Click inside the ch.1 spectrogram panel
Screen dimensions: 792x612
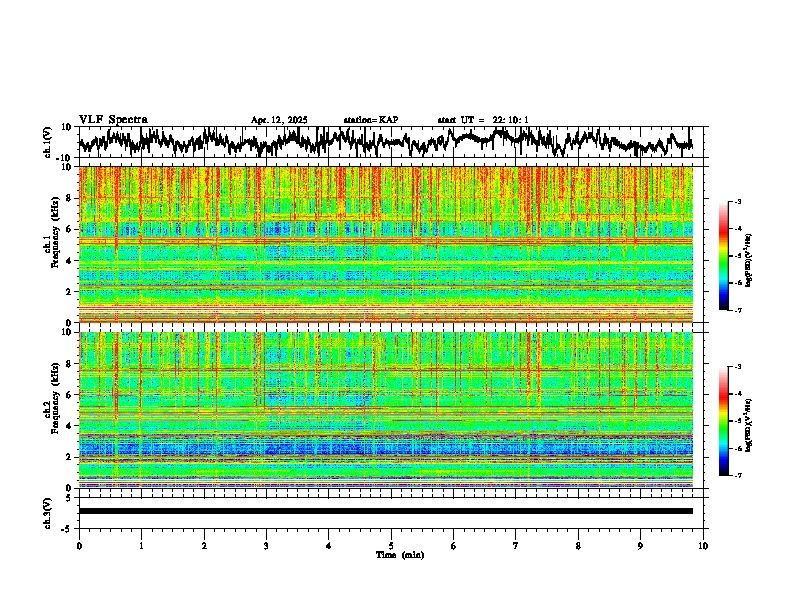click(385, 244)
